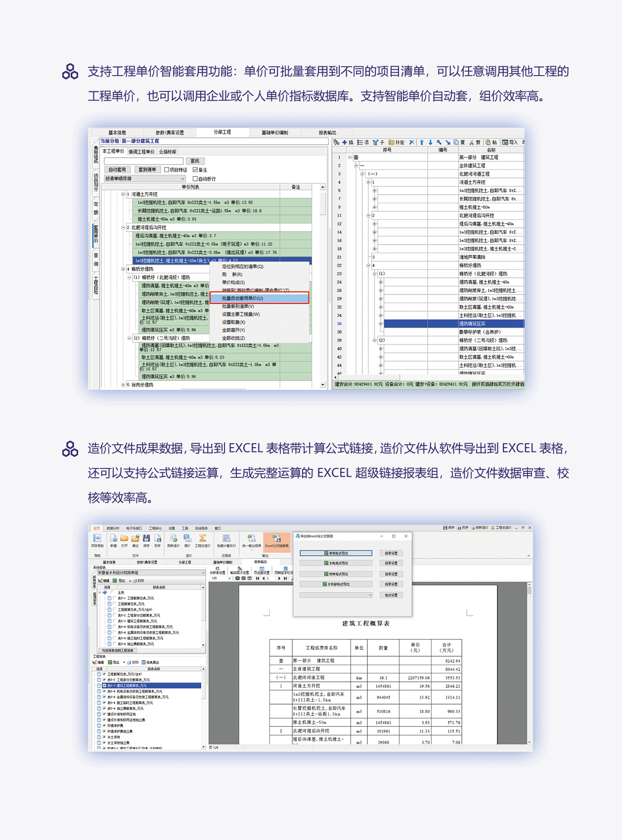Uncheck the 建设补偿和移民征地 checkbox
The width and height of the screenshot is (622, 840).
(104, 714)
